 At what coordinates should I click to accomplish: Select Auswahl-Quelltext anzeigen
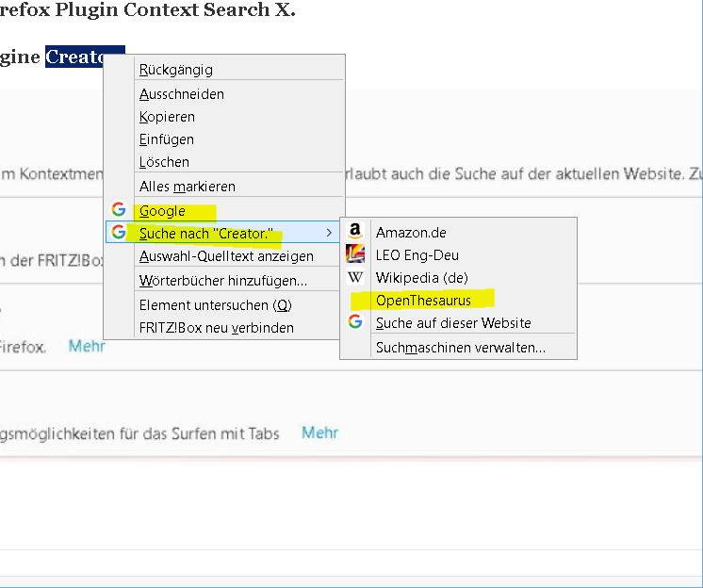click(x=222, y=256)
